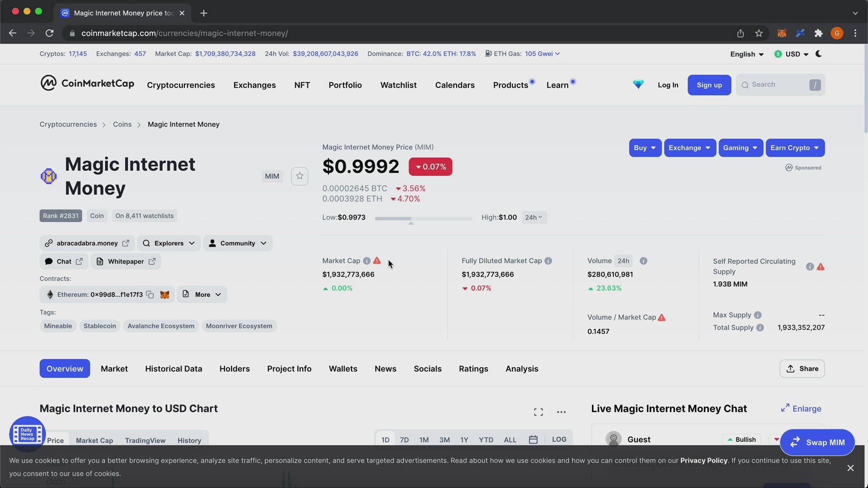Screen dimensions: 868x488
Task: Select YTD chart range
Action: click(486, 440)
